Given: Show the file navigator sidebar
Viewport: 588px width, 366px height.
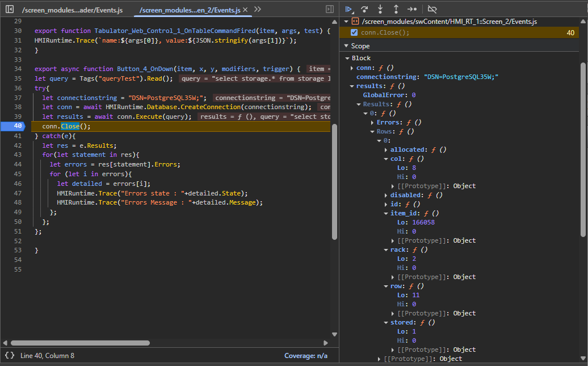Looking at the screenshot, I should click(x=10, y=9).
